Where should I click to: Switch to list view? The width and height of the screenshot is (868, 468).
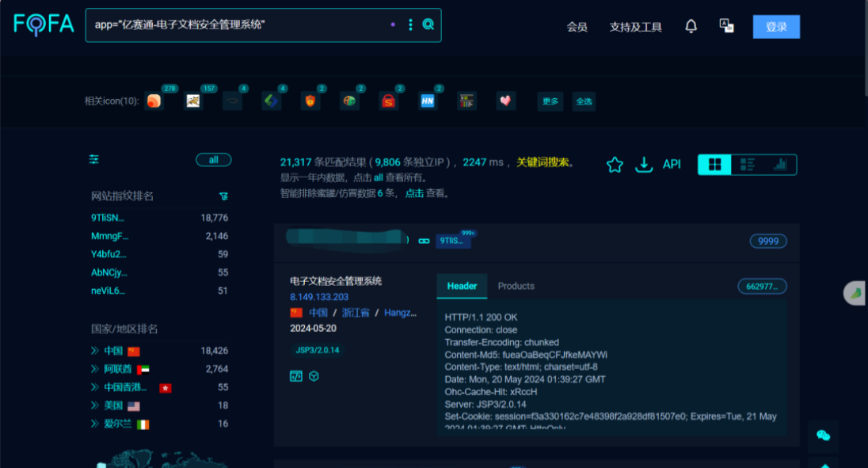748,164
